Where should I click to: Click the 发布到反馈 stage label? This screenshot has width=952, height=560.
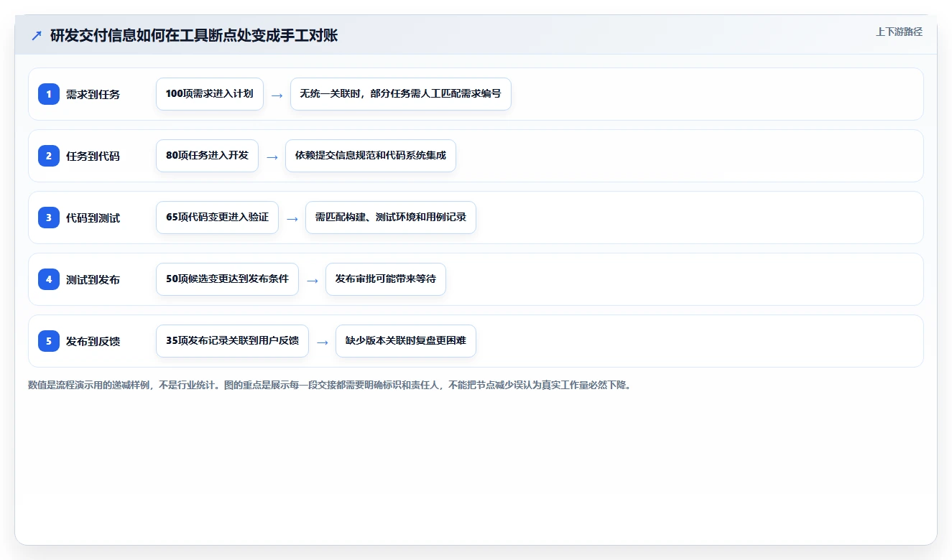coord(93,341)
